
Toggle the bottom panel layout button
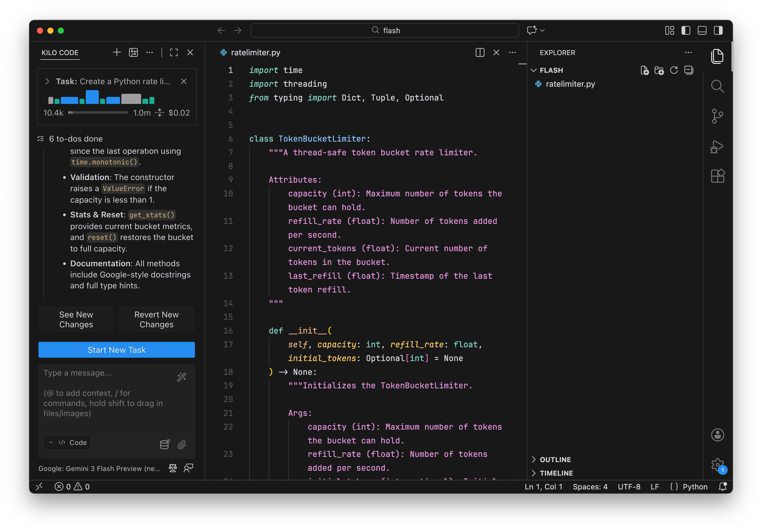pos(702,30)
